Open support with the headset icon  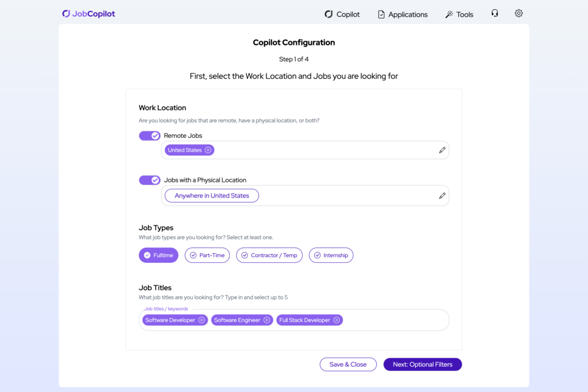point(494,13)
